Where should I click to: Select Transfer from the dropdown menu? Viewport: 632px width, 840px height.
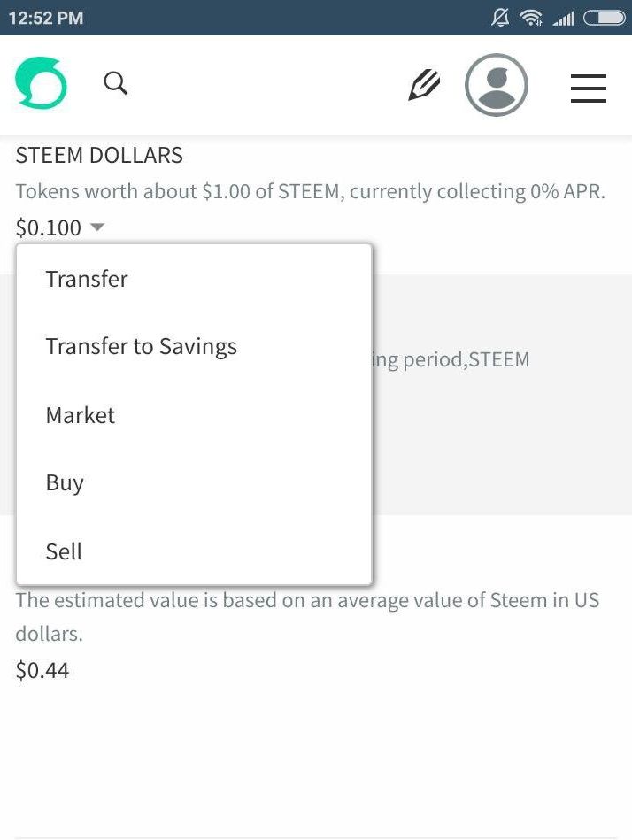87,279
